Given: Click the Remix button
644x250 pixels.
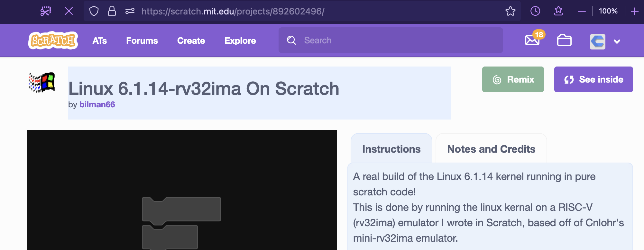Looking at the screenshot, I should coord(513,79).
